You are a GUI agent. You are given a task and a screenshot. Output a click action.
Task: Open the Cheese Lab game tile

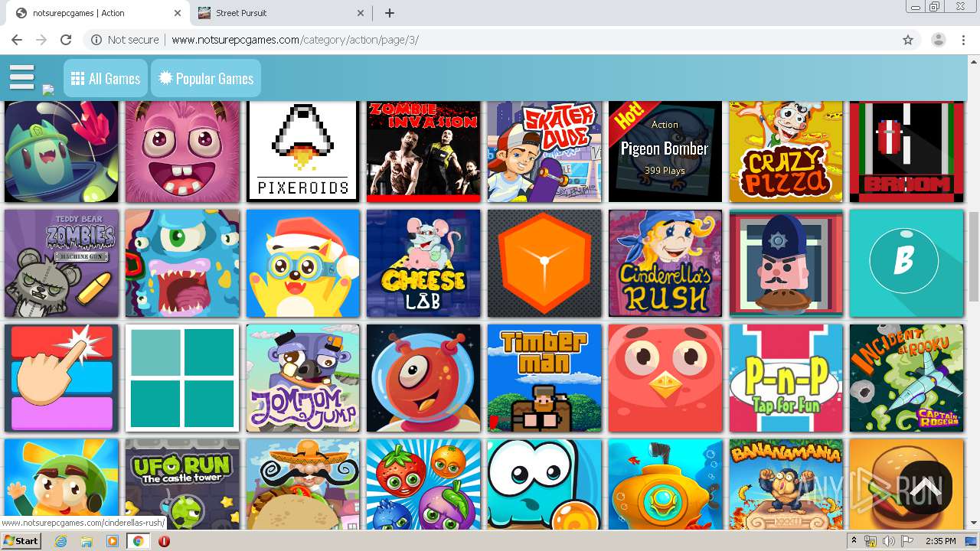[x=423, y=263]
